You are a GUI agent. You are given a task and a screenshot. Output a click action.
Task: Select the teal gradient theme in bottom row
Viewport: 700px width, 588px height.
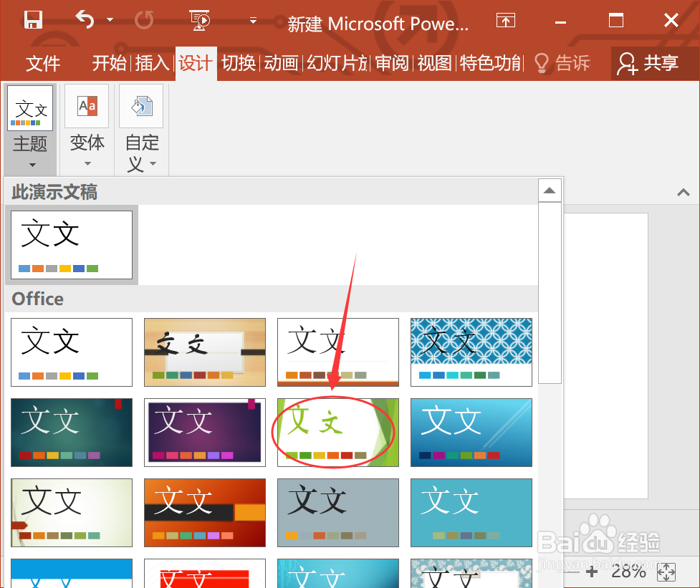tap(338, 573)
